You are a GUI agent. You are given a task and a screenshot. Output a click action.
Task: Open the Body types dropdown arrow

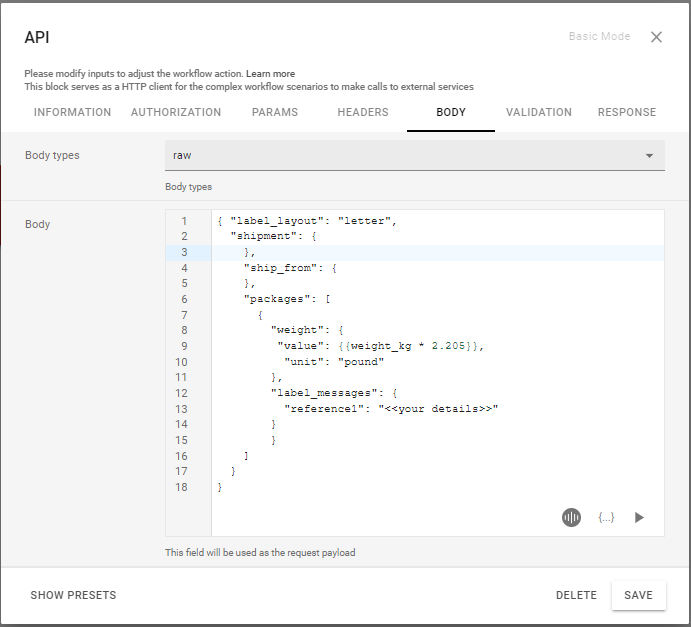[x=649, y=156]
